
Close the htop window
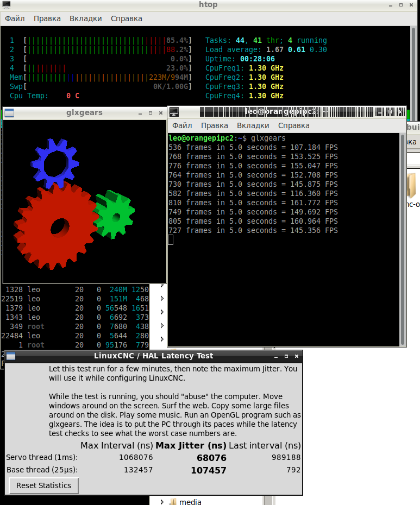click(411, 5)
